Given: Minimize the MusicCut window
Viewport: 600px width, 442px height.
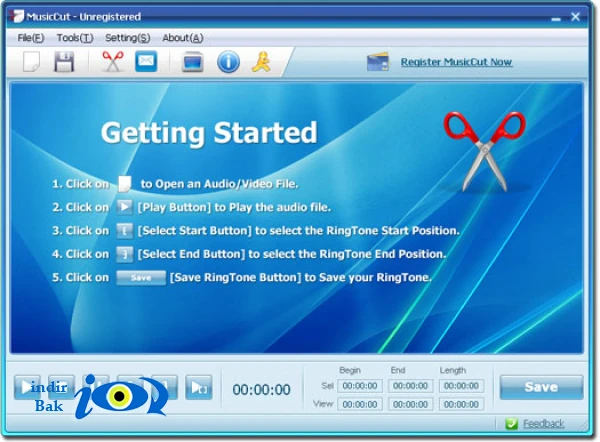Looking at the screenshot, I should (556, 18).
